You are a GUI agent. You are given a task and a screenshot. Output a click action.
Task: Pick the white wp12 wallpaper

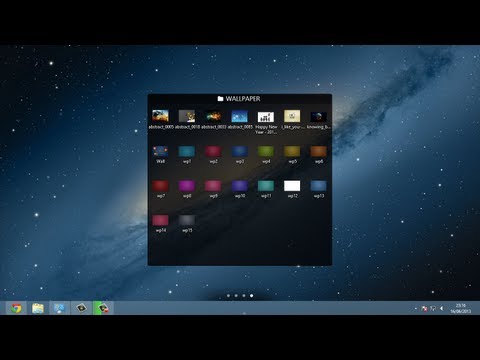292,186
